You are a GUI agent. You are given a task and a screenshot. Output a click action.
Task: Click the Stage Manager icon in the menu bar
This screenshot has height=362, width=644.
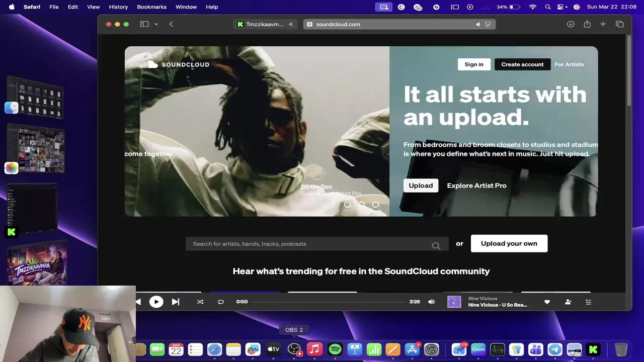click(x=455, y=7)
